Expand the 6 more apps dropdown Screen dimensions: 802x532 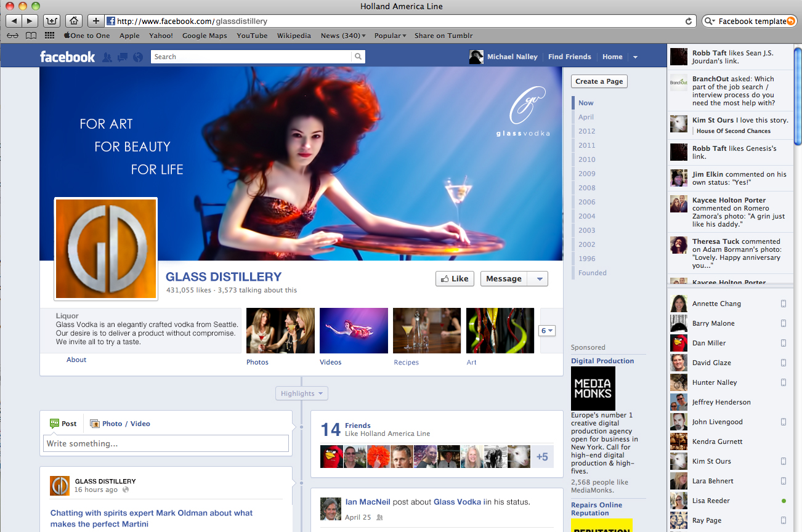tap(548, 331)
